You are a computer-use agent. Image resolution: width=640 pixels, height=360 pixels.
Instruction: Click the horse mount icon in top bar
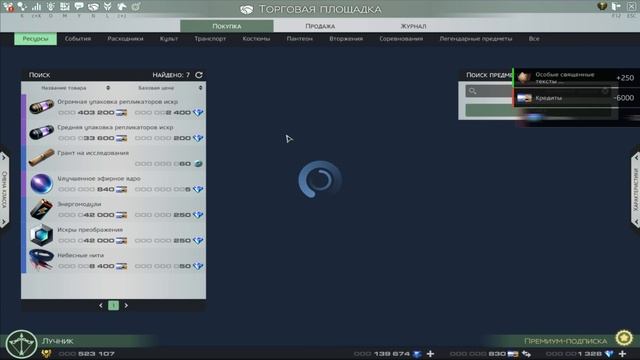pos(122,7)
